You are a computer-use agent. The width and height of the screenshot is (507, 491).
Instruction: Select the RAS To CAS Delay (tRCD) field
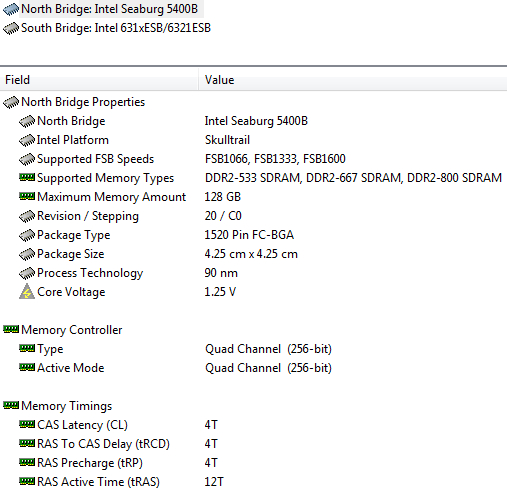[103, 444]
